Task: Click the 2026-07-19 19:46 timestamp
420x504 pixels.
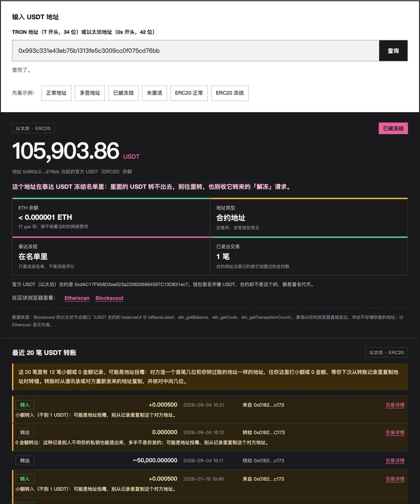Action: click(x=203, y=479)
